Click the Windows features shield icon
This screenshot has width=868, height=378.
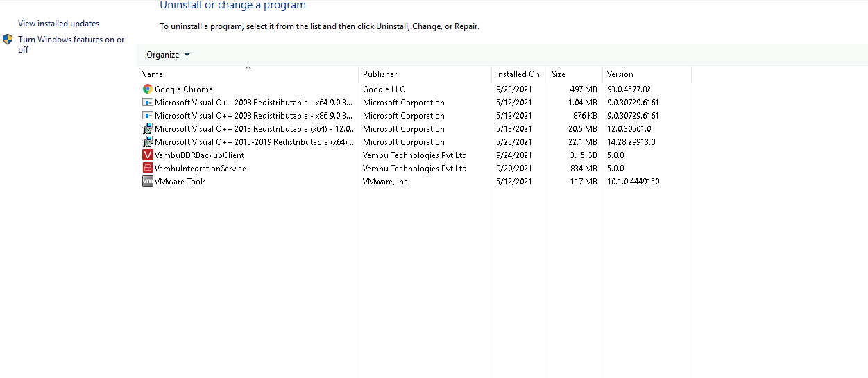(8, 40)
